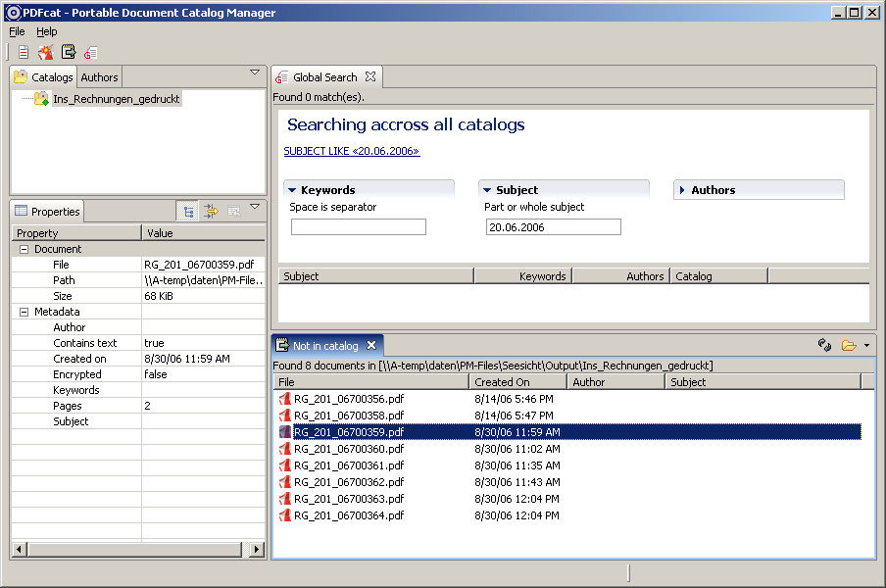Click the Size value 68 KiB
The height and width of the screenshot is (588, 886).
[x=159, y=296]
